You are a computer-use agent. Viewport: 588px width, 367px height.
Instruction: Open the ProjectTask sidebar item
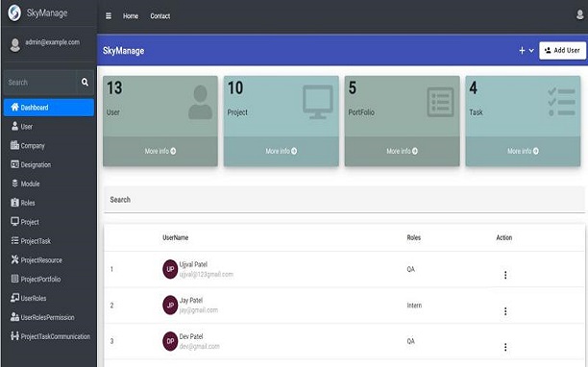pyautogui.click(x=49, y=241)
